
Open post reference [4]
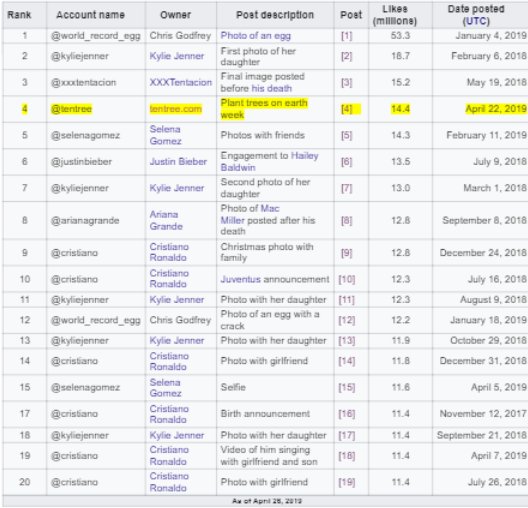pos(346,109)
